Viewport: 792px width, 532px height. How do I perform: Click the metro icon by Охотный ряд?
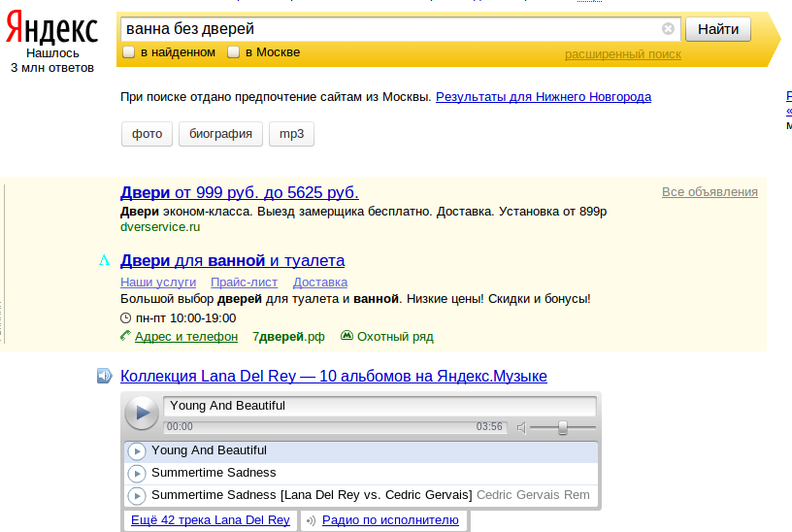click(346, 337)
